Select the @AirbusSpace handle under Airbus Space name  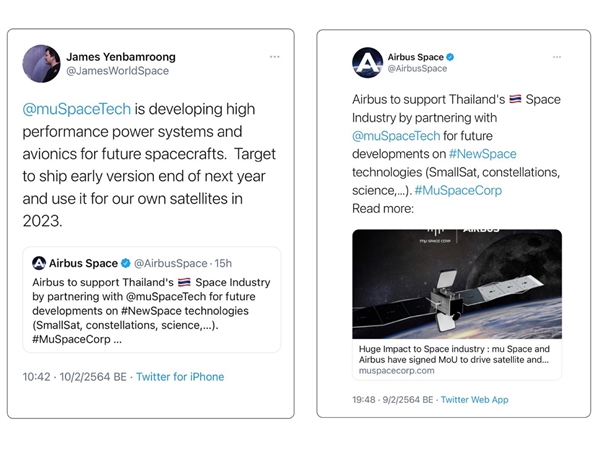pos(420,69)
